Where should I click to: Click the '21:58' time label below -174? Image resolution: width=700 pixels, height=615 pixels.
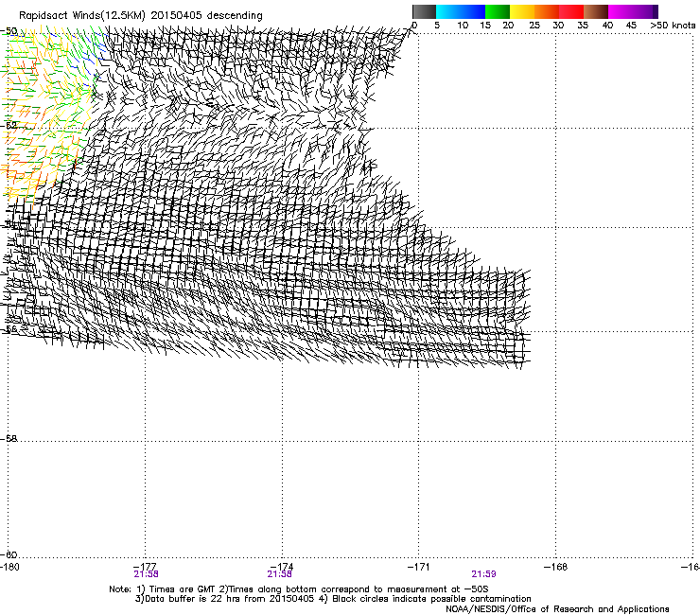[x=279, y=574]
